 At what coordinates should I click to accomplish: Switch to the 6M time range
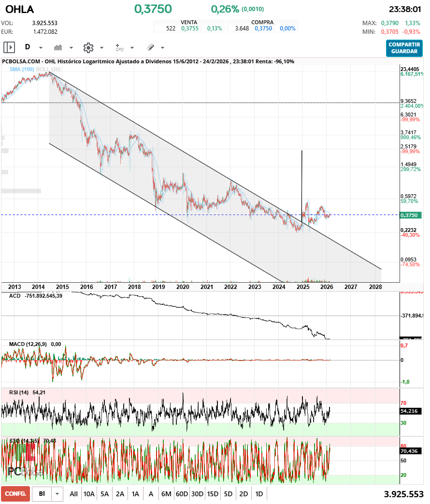166,494
